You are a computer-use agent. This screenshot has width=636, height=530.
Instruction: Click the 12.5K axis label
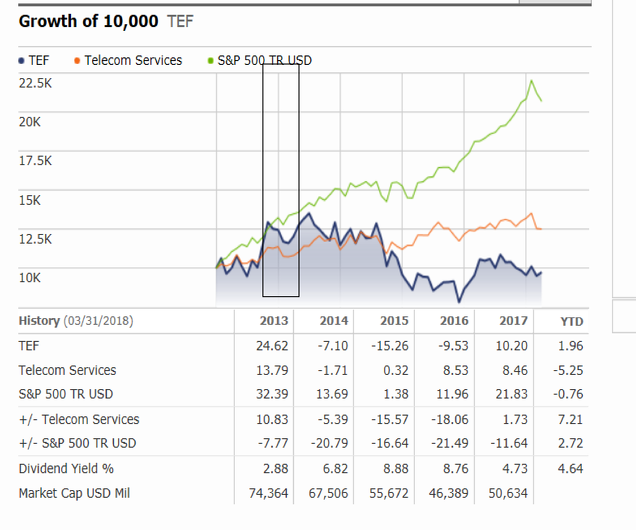35,239
